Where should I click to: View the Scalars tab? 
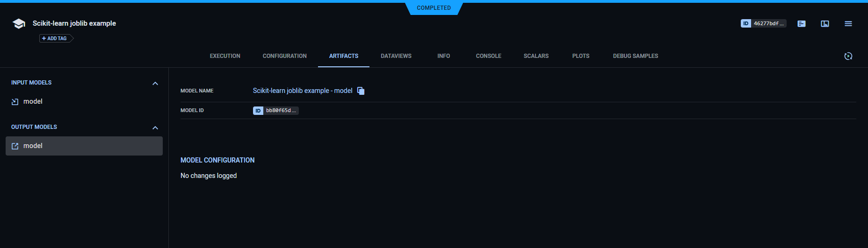(x=536, y=56)
